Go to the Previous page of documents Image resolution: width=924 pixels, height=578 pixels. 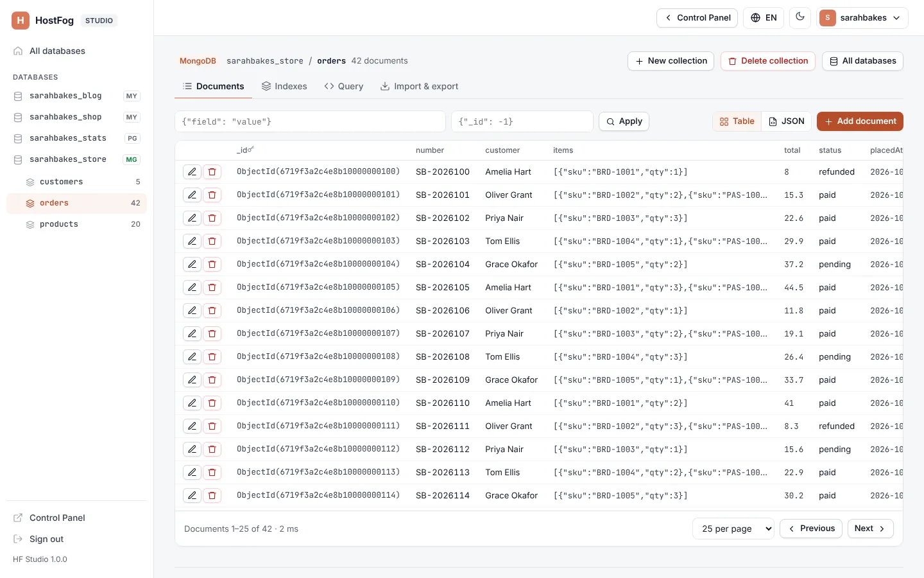811,529
